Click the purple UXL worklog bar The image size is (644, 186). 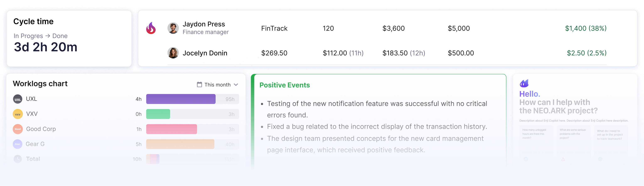click(181, 99)
